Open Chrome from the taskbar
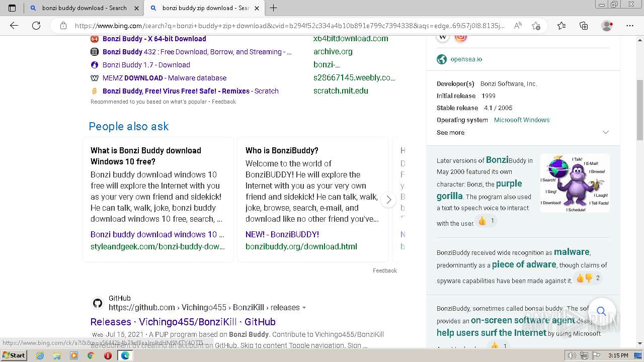Viewport: 644px width, 362px height. [x=91, y=355]
